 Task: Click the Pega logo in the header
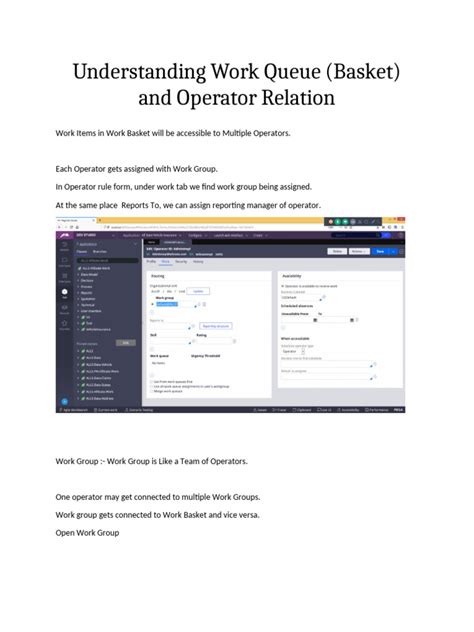(65, 235)
